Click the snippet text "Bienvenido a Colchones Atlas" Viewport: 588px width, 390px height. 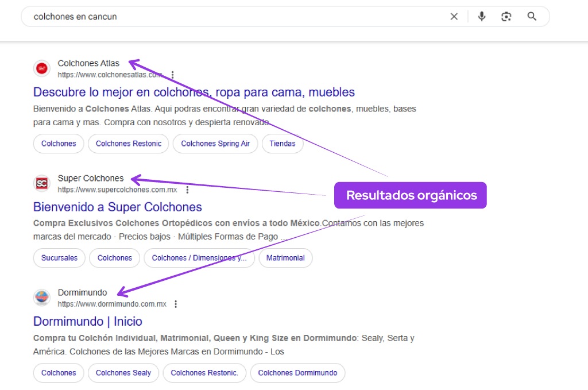pos(92,109)
